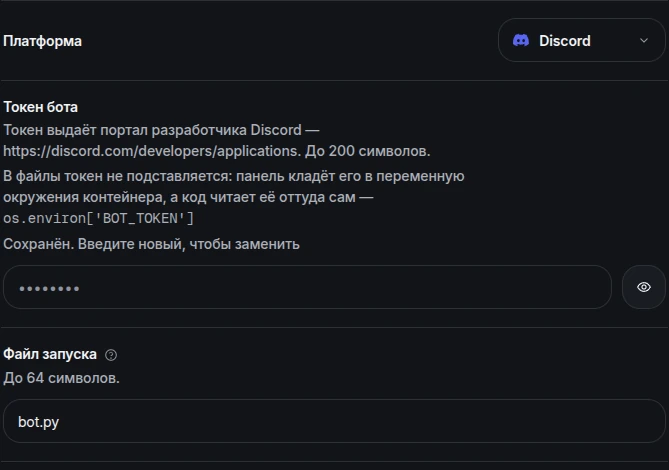
Task: Click the Платформа label
Action: (x=42, y=41)
